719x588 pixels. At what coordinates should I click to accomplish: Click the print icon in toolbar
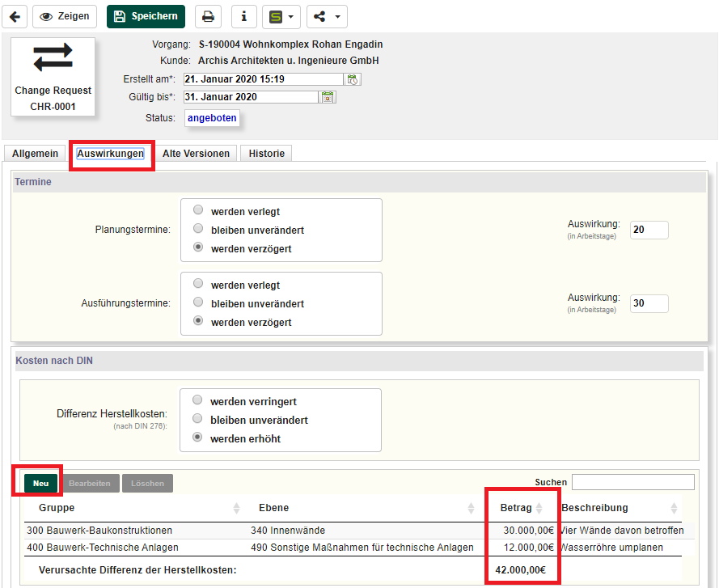pos(208,16)
